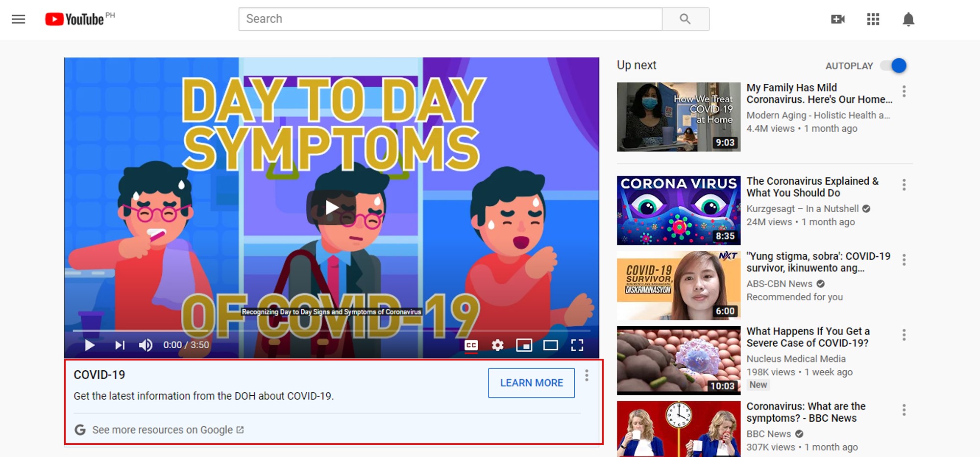
Task: Click Recommended for you text
Action: pos(795,297)
